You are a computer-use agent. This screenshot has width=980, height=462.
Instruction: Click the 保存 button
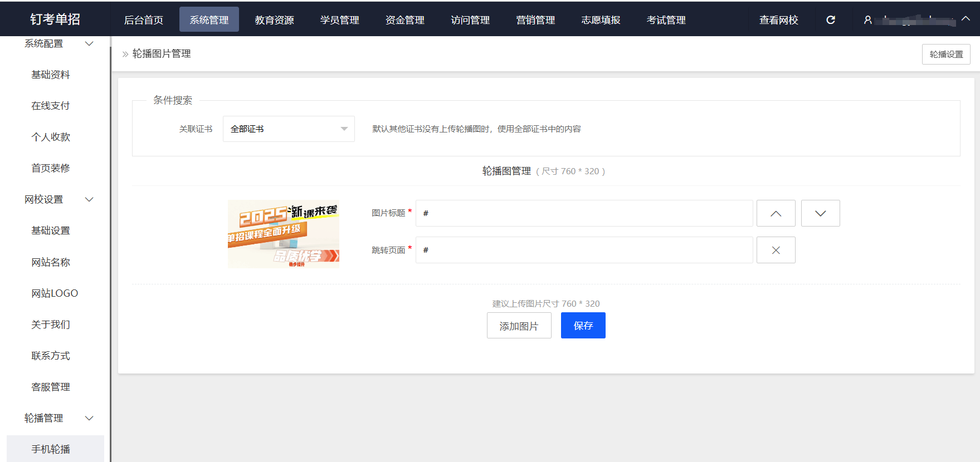[583, 326]
